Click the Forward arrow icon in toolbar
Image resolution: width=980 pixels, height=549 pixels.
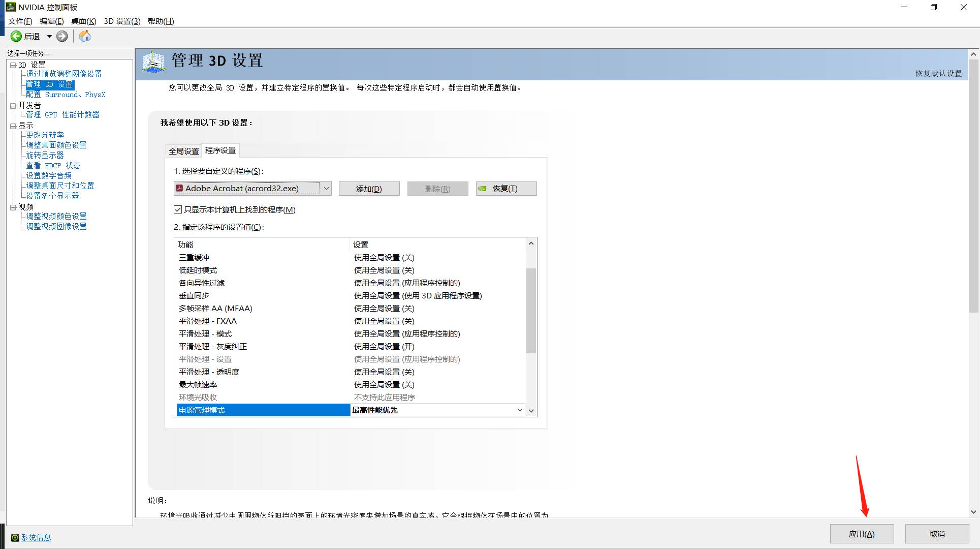pyautogui.click(x=62, y=36)
